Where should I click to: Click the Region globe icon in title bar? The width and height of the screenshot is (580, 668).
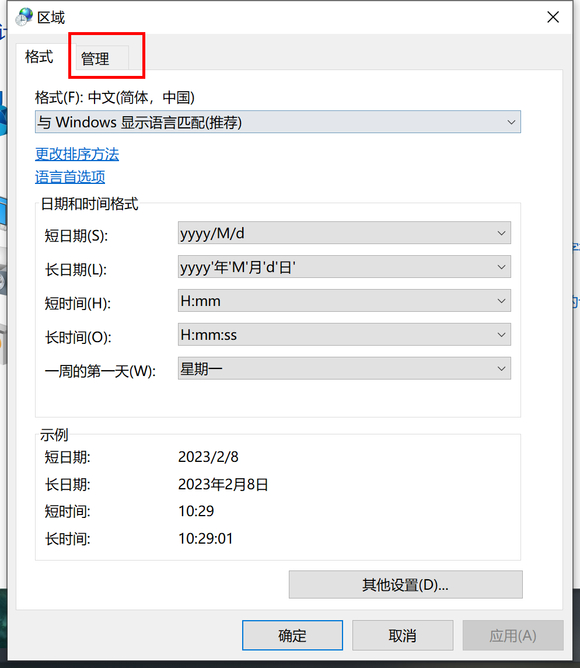coord(24,17)
